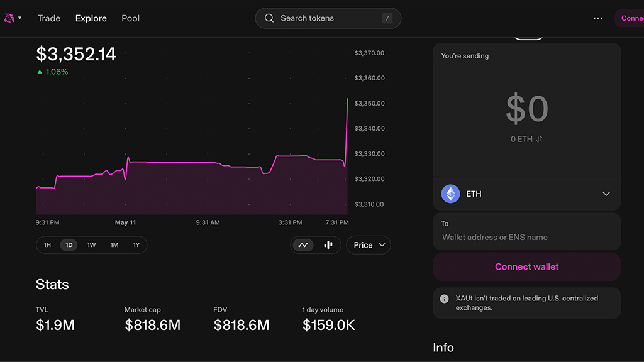644x362 pixels.
Task: Click the wallet address or ENS field
Action: pos(526,238)
